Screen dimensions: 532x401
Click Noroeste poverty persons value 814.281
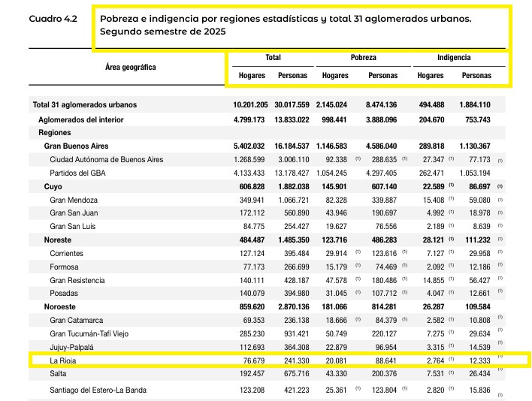point(384,307)
